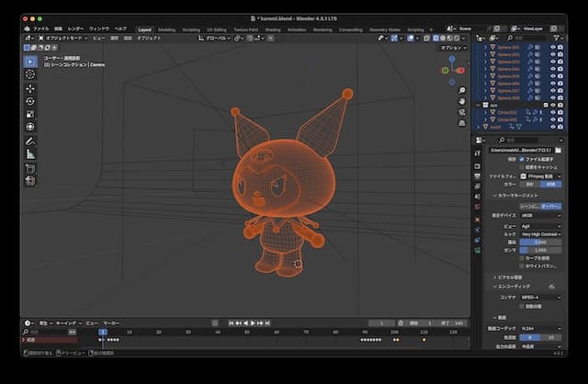Hide Sphere.001 with its eye icon
The image size is (588, 384).
[x=553, y=47]
